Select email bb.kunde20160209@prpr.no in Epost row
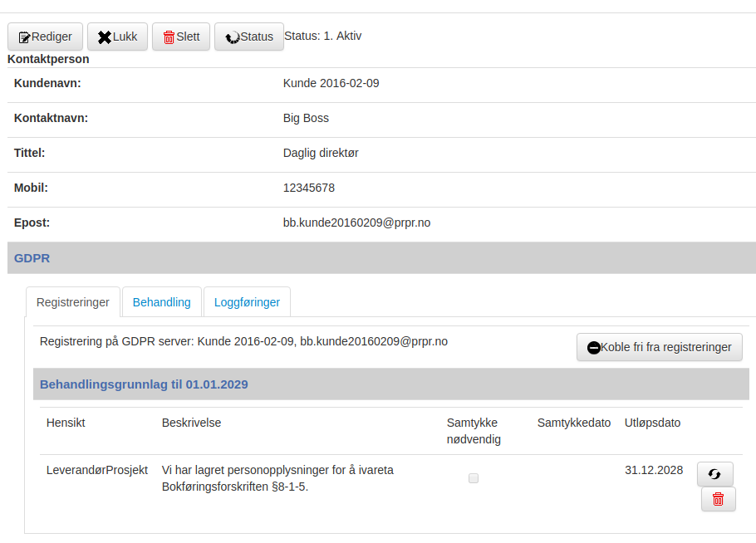This screenshot has height=543, width=756. coord(356,223)
